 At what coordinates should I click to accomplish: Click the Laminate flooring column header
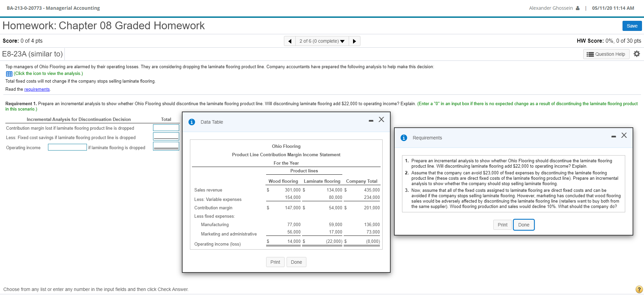coord(322,181)
